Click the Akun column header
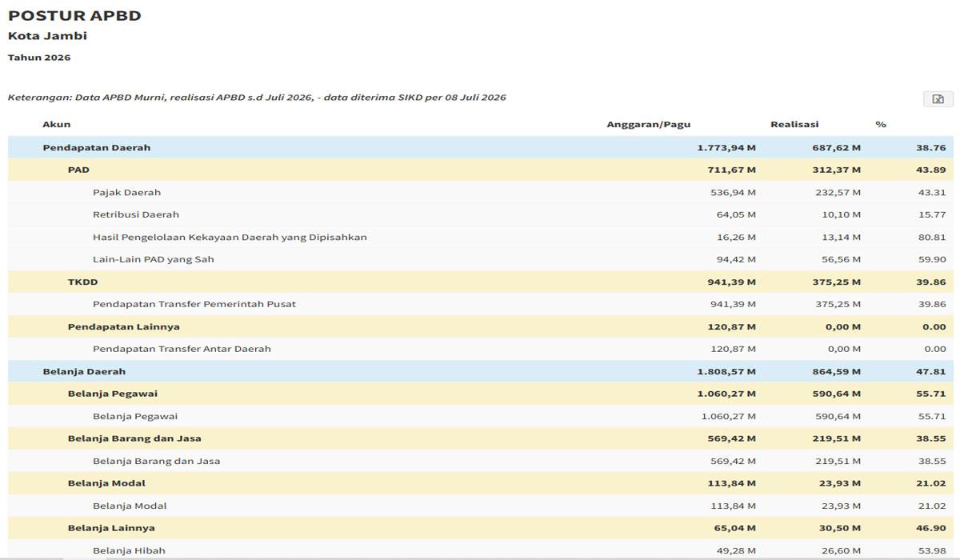 57,125
